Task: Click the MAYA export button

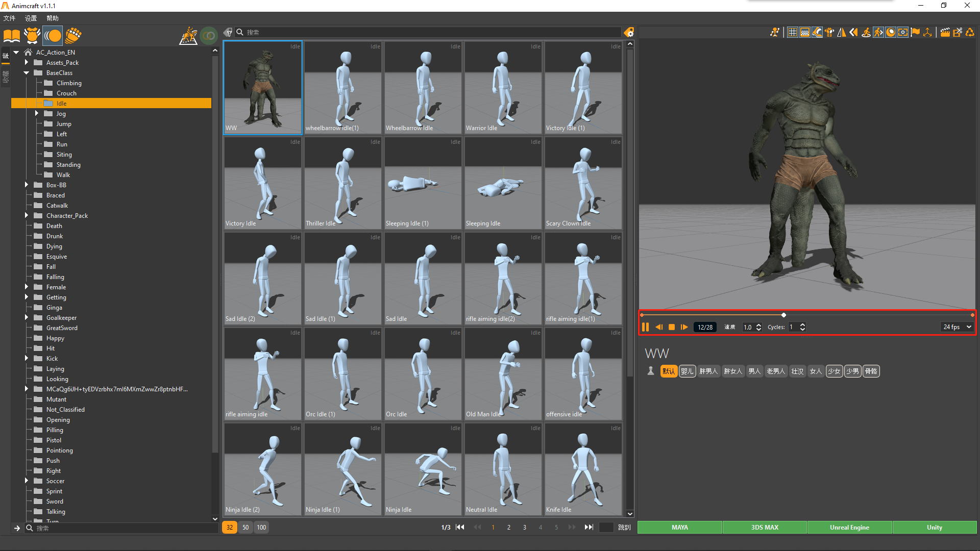Action: tap(679, 527)
